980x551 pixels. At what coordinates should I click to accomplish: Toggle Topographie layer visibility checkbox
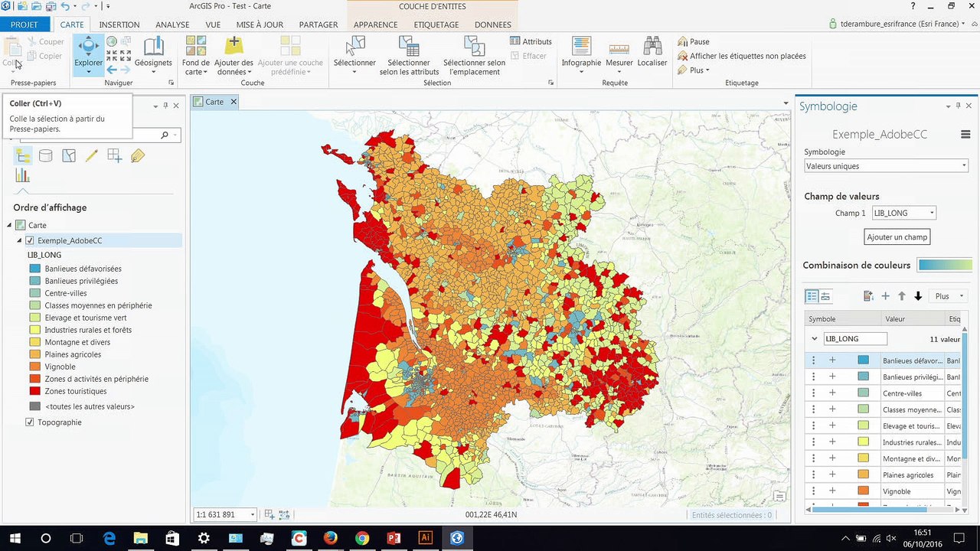pyautogui.click(x=30, y=422)
